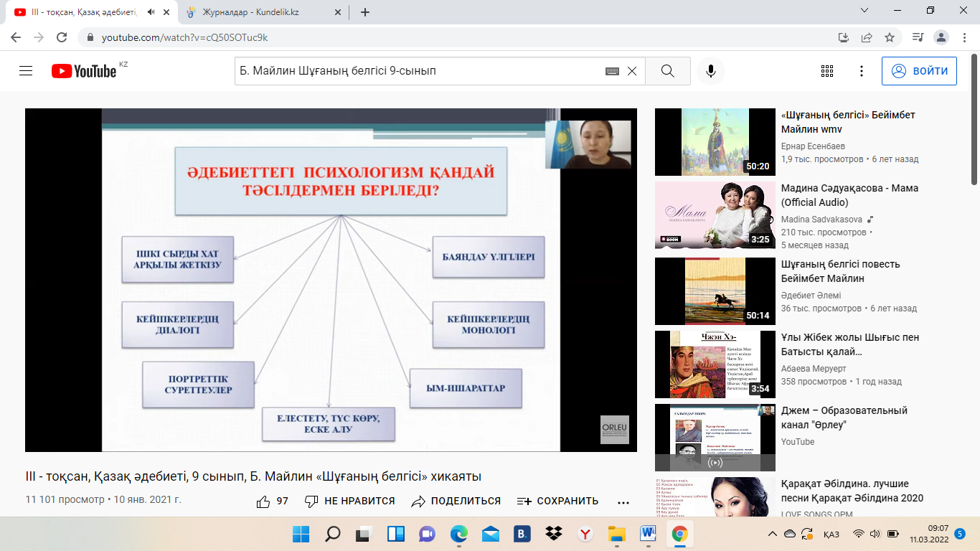Go to the YouTube home logo
This screenshot has width=980, height=551.
coord(84,71)
